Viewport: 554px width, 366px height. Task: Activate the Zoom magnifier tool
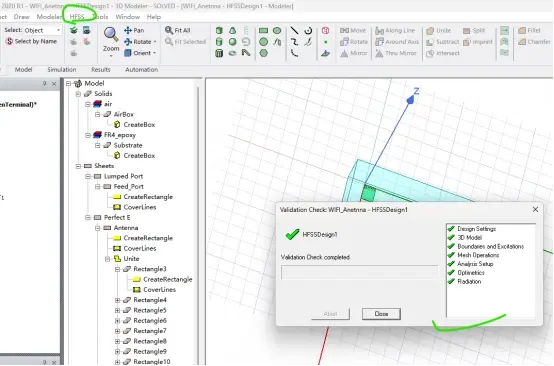tap(111, 34)
